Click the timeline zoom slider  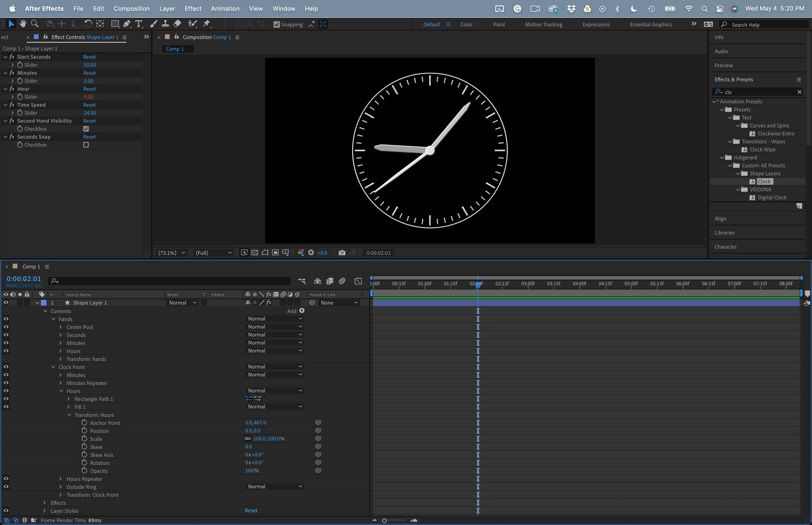click(x=384, y=521)
